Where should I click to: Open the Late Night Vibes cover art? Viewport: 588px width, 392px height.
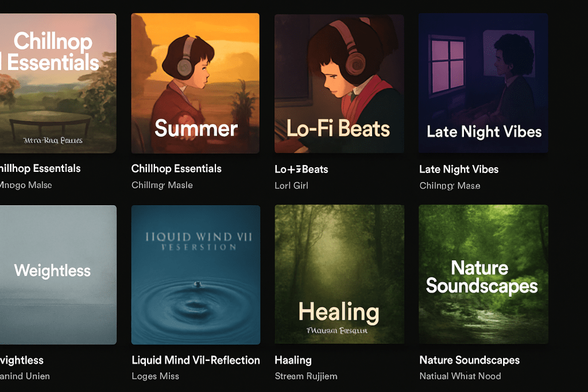pyautogui.click(x=483, y=83)
